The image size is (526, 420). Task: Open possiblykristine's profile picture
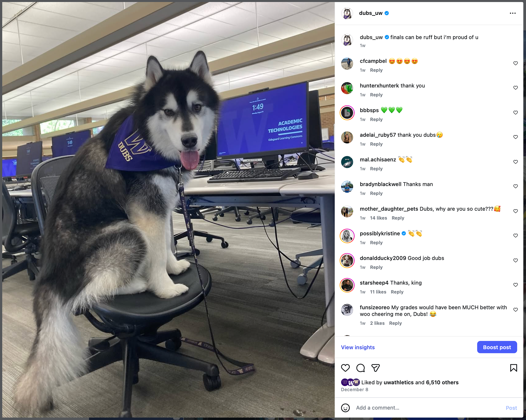pos(347,236)
